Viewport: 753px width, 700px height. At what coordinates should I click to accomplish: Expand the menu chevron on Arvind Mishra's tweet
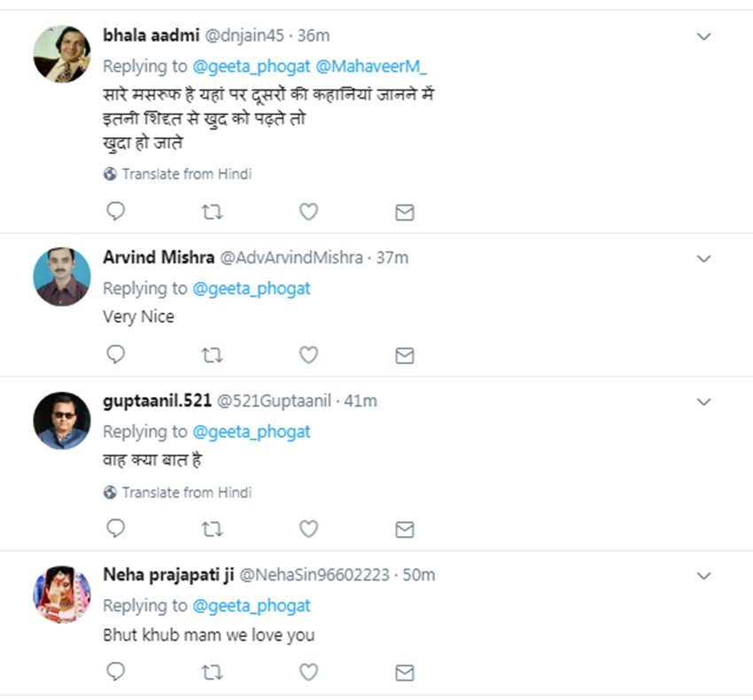coord(703,259)
